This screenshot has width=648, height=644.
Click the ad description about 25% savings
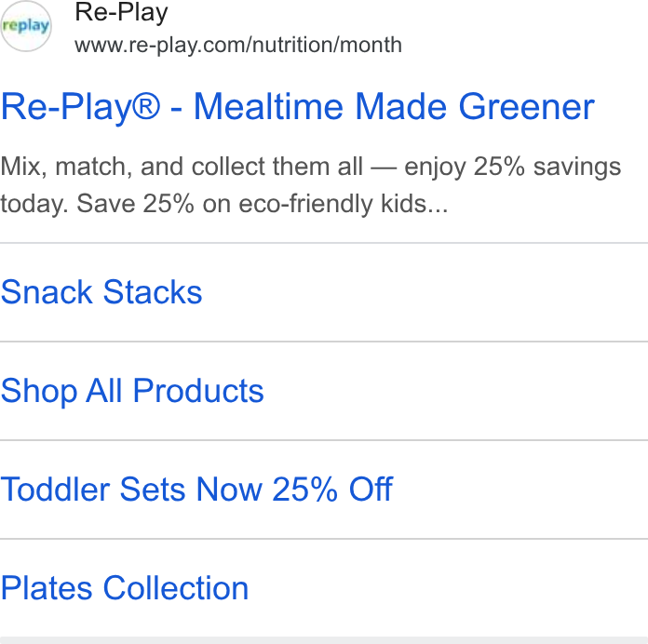click(310, 185)
